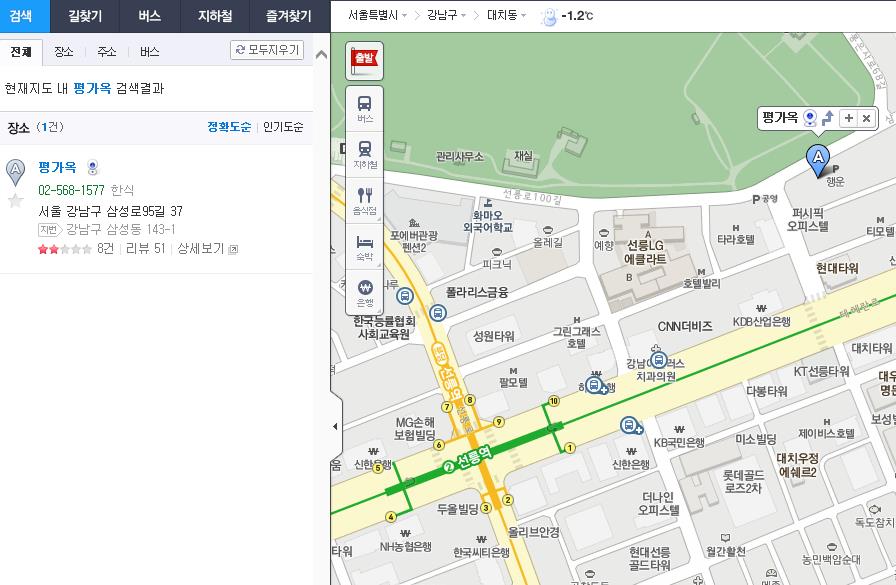Switch to the 길찾기 tab

point(85,16)
